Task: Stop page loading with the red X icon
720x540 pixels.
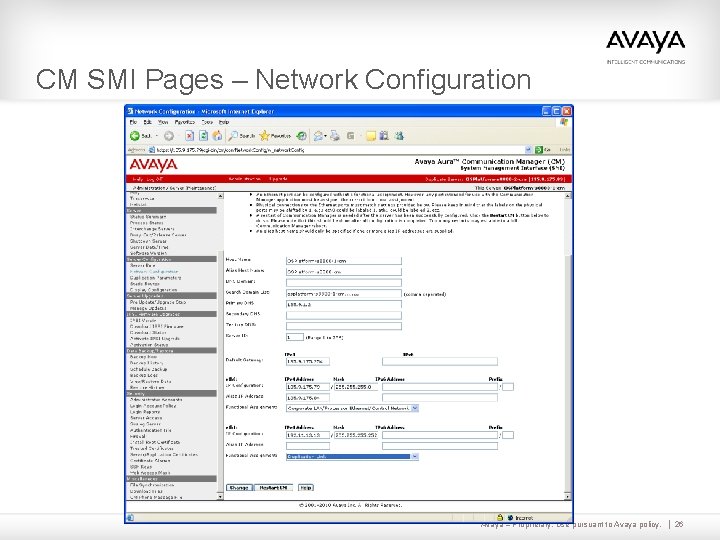Action: [189, 136]
